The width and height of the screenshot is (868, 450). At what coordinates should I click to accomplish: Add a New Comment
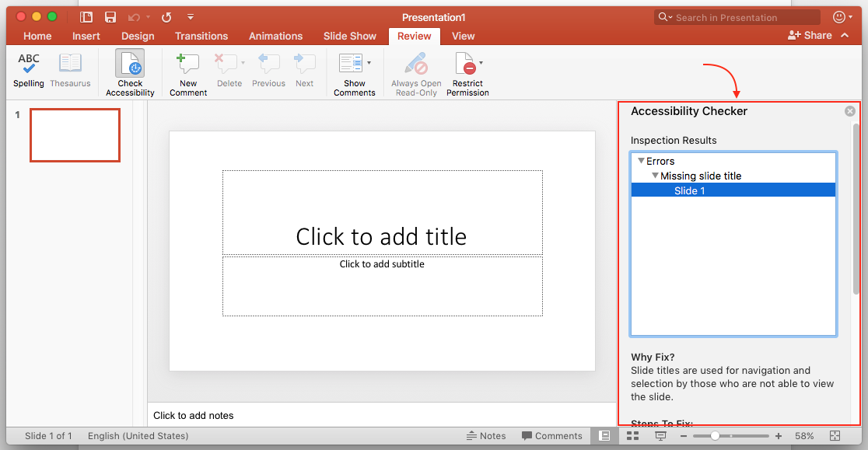[x=187, y=72]
